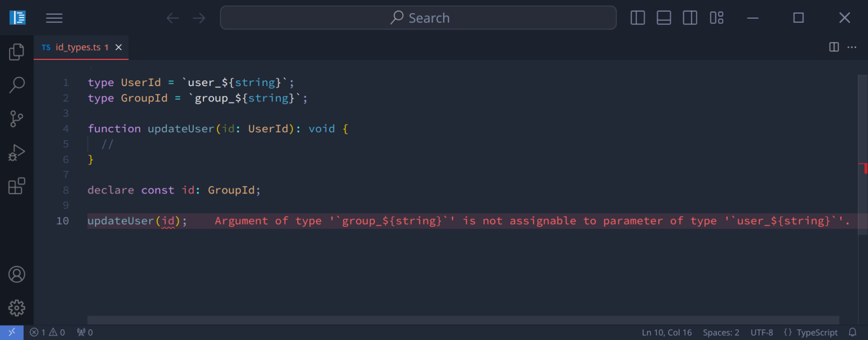Viewport: 868px width, 340px height.
Task: Open the Extensions view
Action: (16, 186)
